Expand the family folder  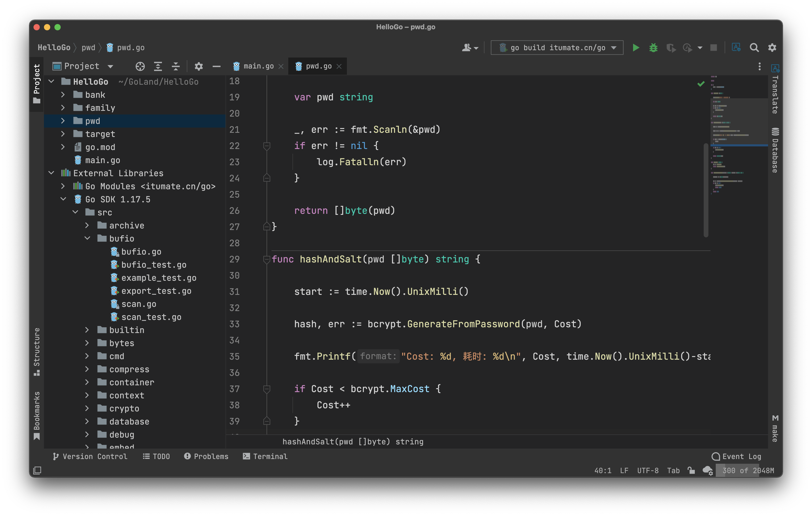pyautogui.click(x=63, y=107)
